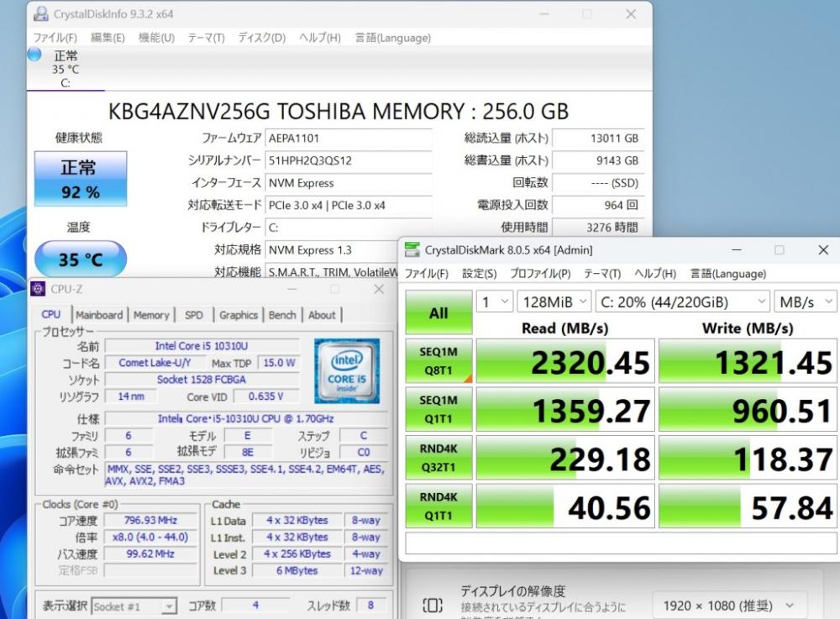Screen dimensions: 840x619
Task: Open テーマ(T) menu in CrystalDiskMark
Action: pos(602,274)
